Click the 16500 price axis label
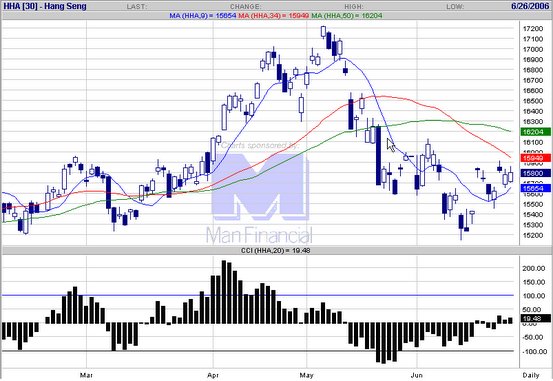This screenshot has height=381, width=553. click(533, 101)
